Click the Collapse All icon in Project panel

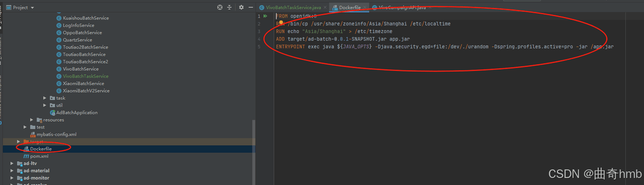tap(229, 8)
